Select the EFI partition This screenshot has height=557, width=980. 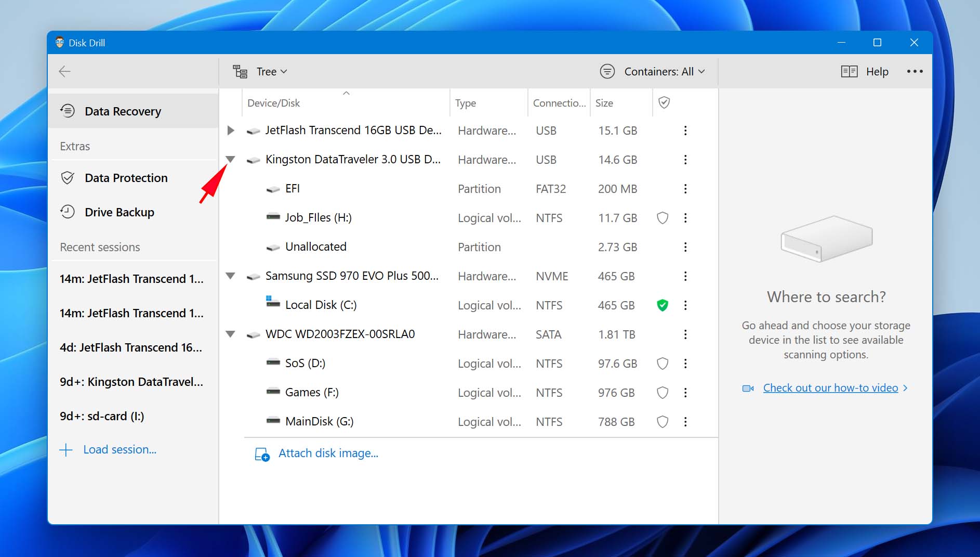(469, 189)
